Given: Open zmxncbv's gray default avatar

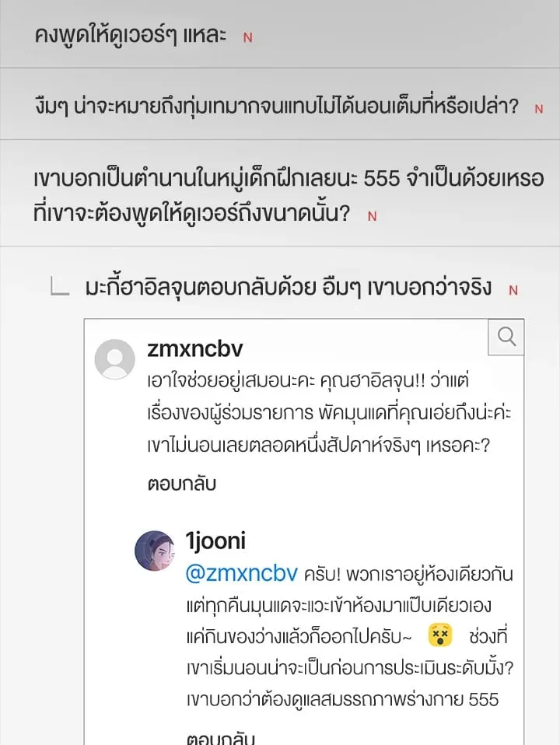Looking at the screenshot, I should tap(114, 359).
